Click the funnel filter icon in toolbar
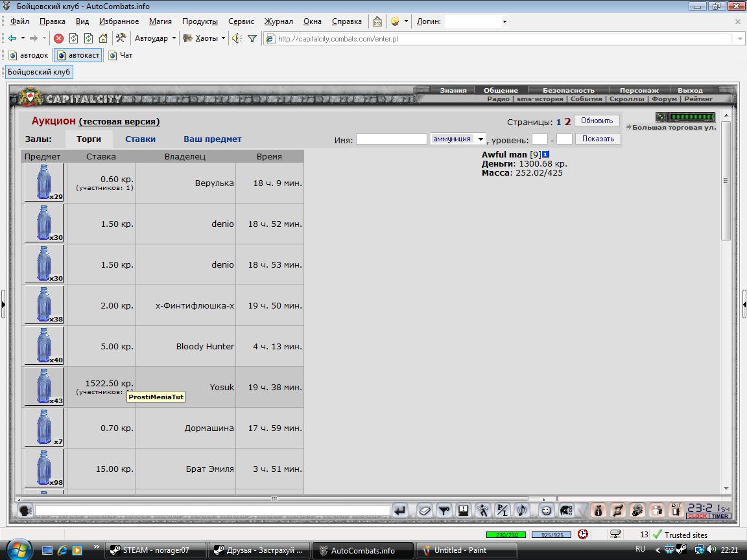This screenshot has width=747, height=560. tap(252, 39)
